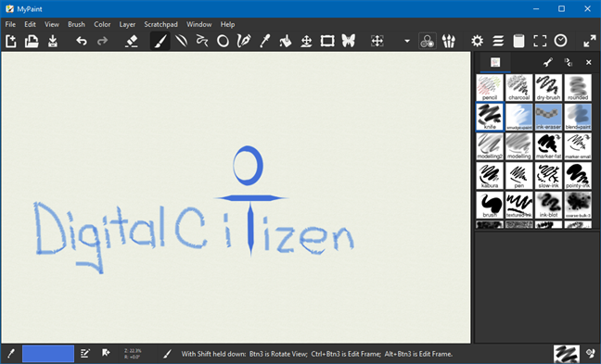Open the Edit menu
The width and height of the screenshot is (601, 364).
point(30,24)
